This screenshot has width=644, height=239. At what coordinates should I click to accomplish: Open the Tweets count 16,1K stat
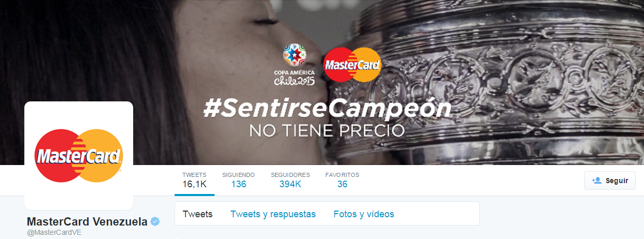tap(194, 180)
